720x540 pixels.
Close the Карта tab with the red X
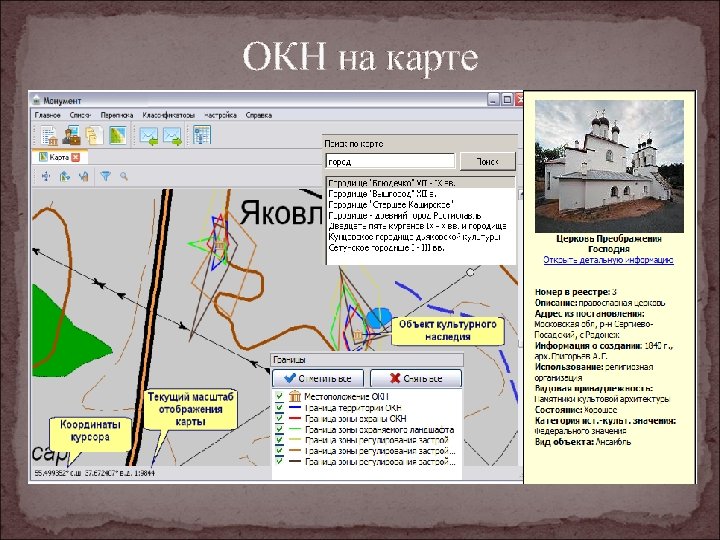click(x=76, y=157)
